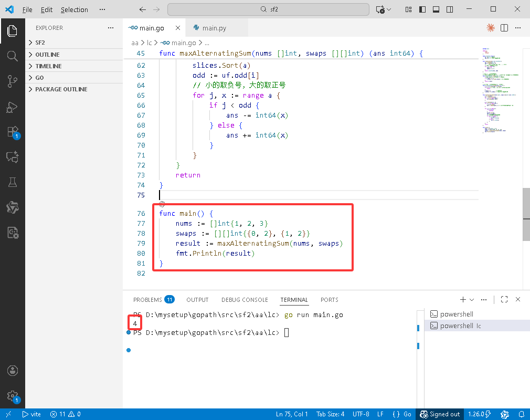The image size is (530, 420).
Task: Switch to the DEBUG CONSOLE tab
Action: click(245, 300)
